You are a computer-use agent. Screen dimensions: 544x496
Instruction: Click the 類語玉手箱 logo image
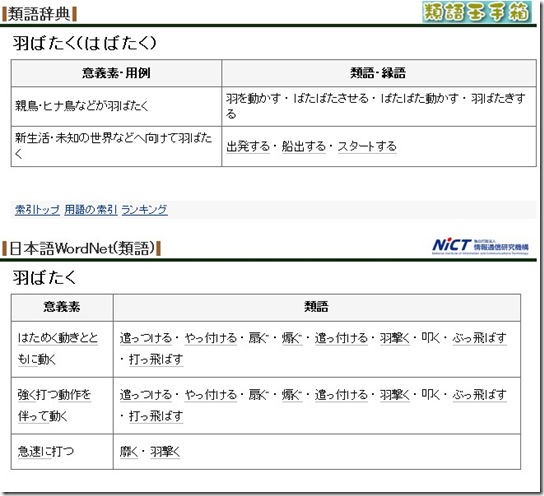[x=477, y=12]
